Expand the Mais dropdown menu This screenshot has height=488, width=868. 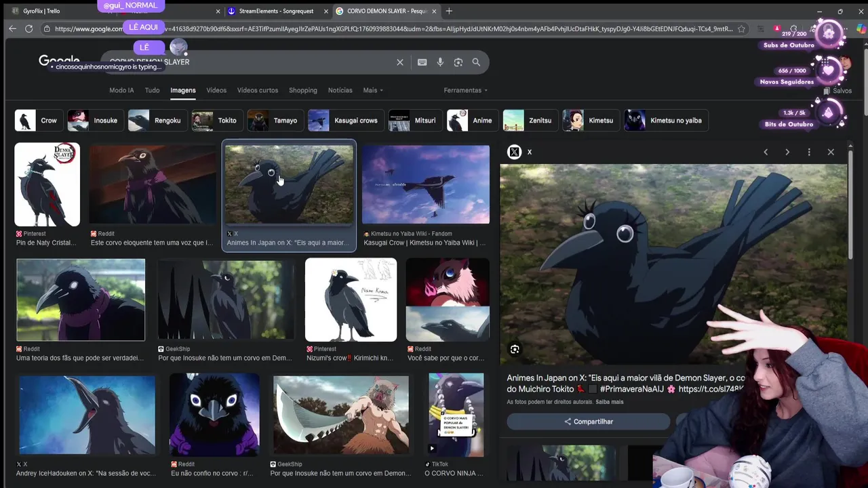(373, 90)
